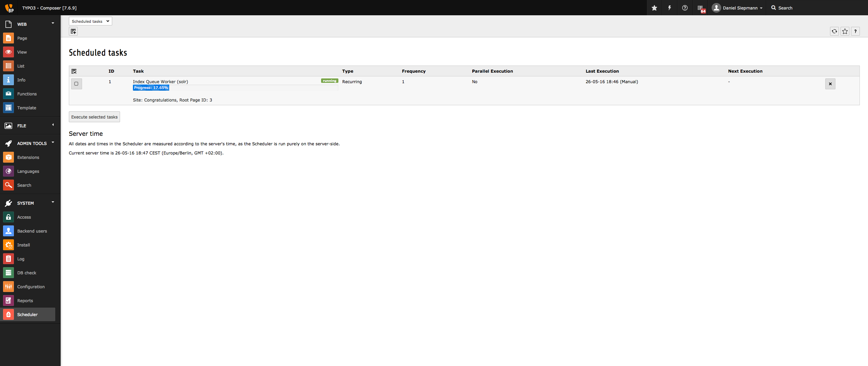
Task: Toggle all tasks via the header select icon
Action: pos(74,71)
